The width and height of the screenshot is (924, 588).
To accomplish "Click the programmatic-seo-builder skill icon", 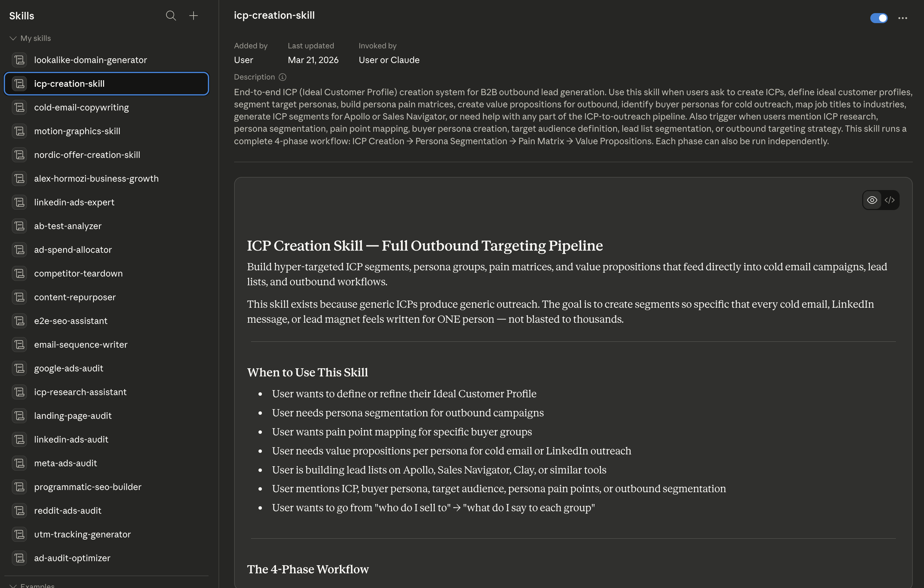I will point(19,487).
